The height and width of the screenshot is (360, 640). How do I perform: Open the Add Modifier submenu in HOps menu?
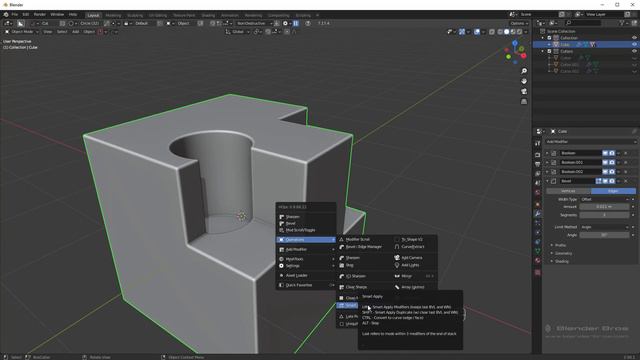click(x=306, y=249)
